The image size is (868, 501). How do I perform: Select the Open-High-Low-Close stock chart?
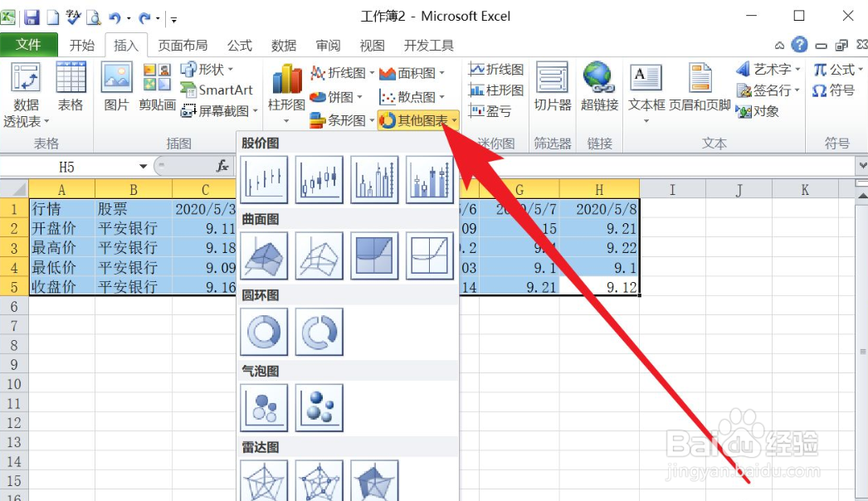point(319,179)
